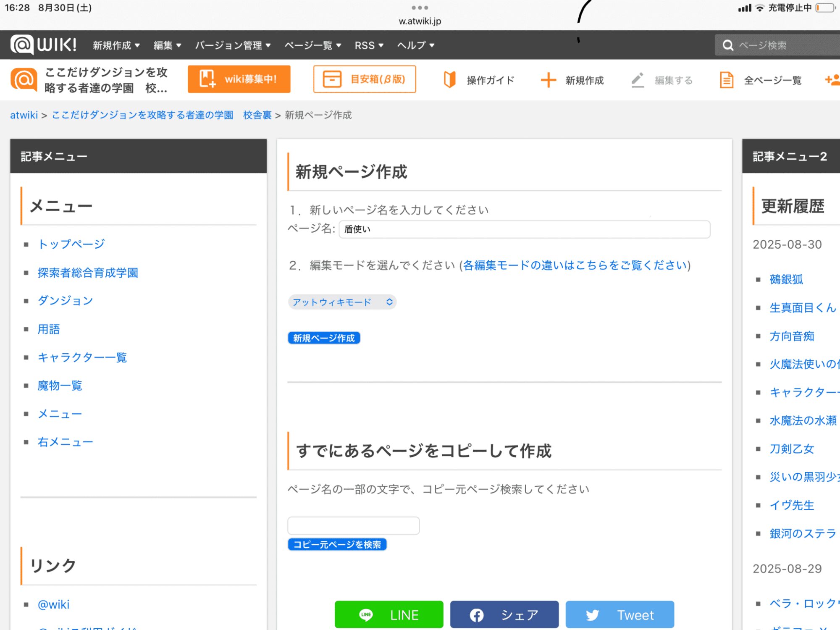The image size is (840, 630).
Task: Open the ヘルプ menu
Action: tap(415, 45)
